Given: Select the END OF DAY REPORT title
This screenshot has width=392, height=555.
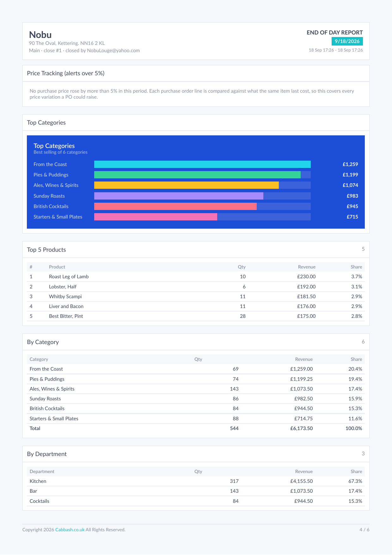Looking at the screenshot, I should point(335,33).
